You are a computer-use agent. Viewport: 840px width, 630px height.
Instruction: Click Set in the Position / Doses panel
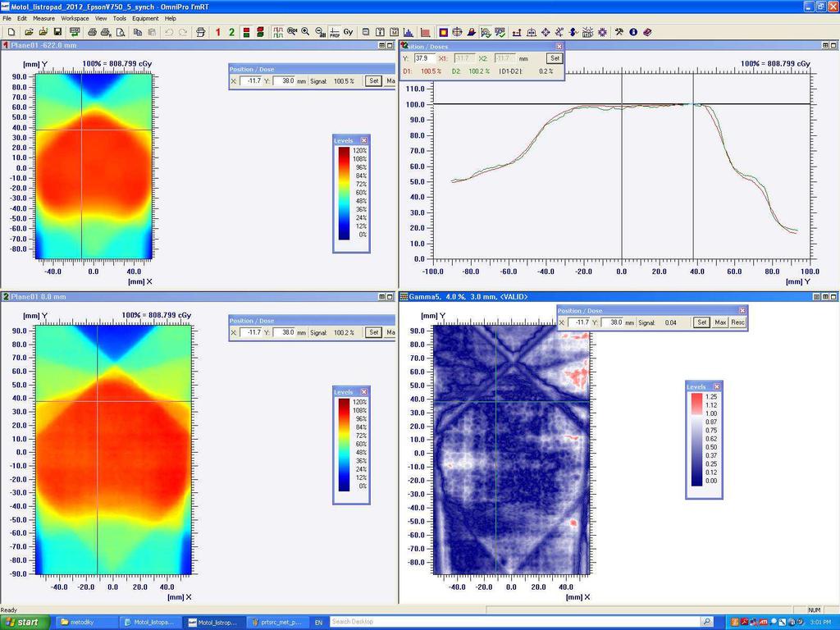coord(555,58)
